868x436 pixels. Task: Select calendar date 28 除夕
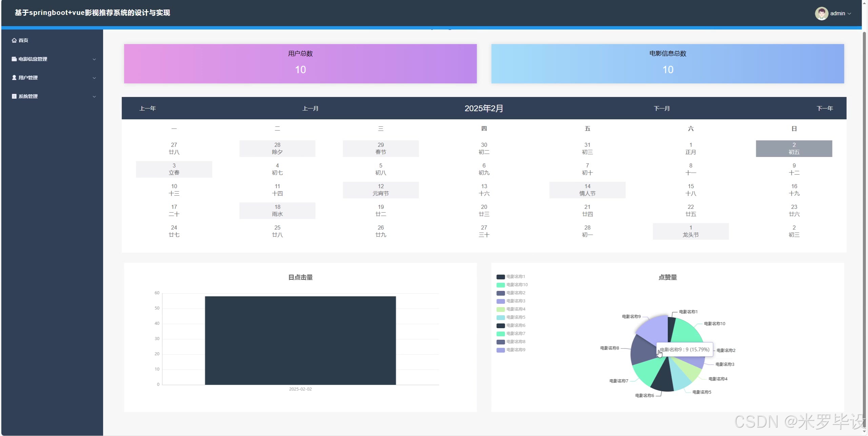click(277, 148)
